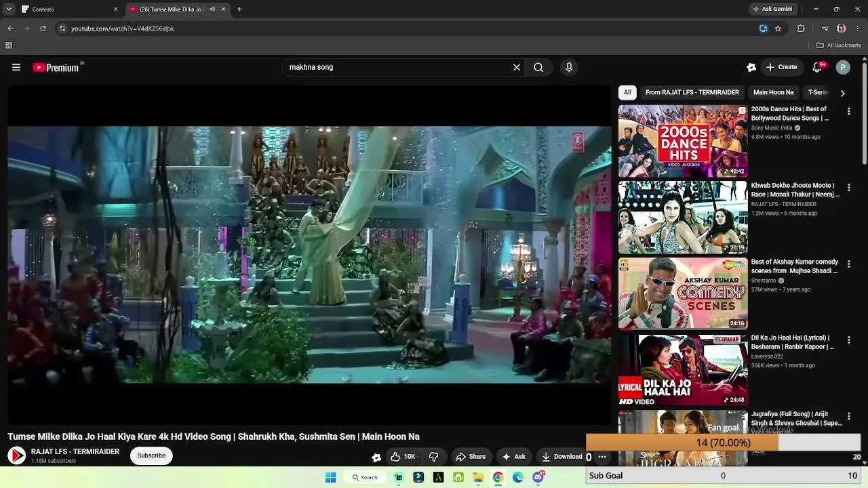Start voice search with microphone

pyautogui.click(x=569, y=67)
